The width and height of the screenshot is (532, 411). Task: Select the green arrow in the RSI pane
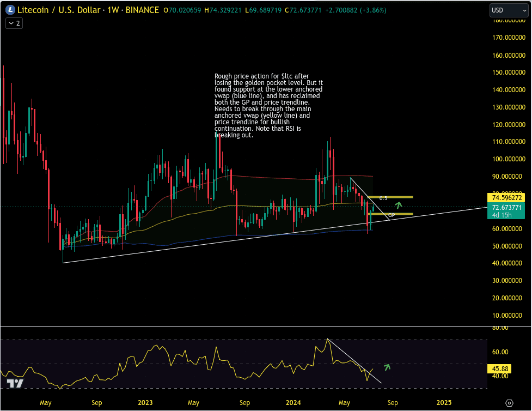pos(387,367)
